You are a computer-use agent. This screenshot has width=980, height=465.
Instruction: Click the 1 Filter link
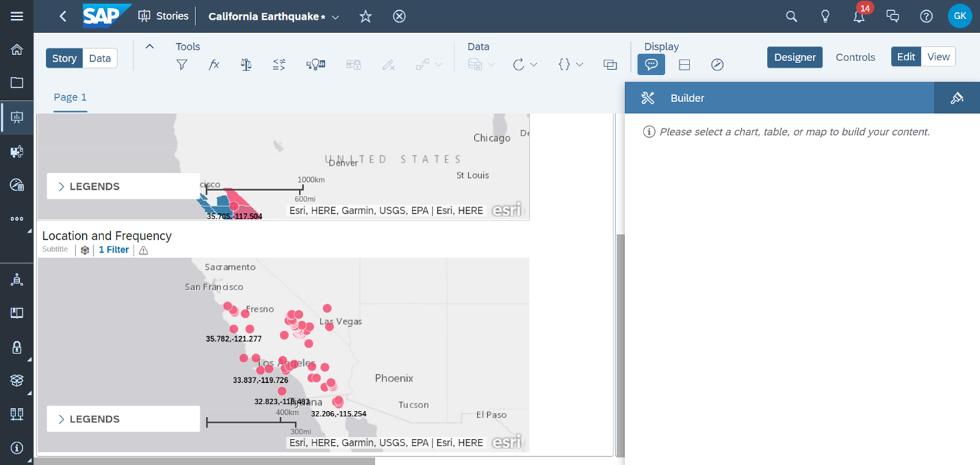114,250
